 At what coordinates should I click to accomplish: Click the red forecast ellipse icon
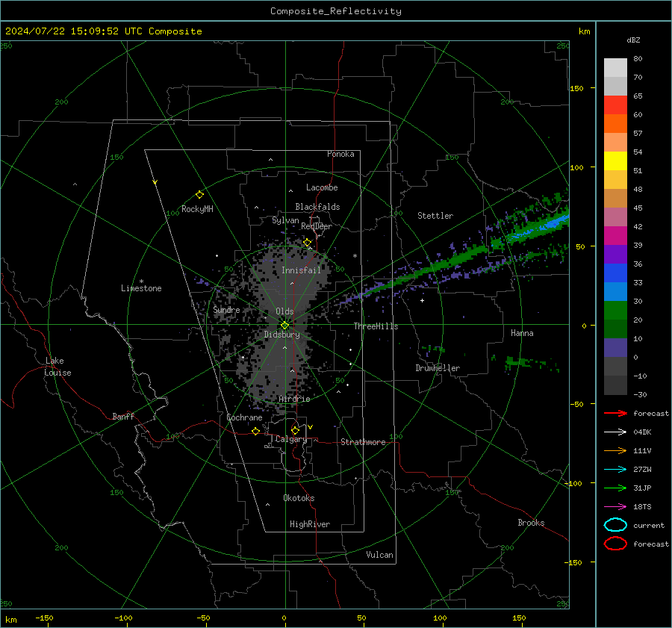pos(615,544)
